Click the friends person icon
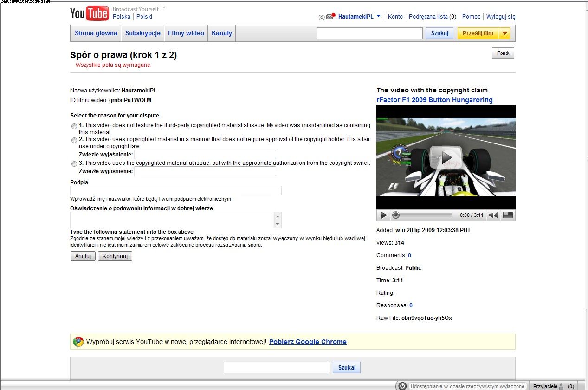The height and width of the screenshot is (390, 588). point(561,386)
